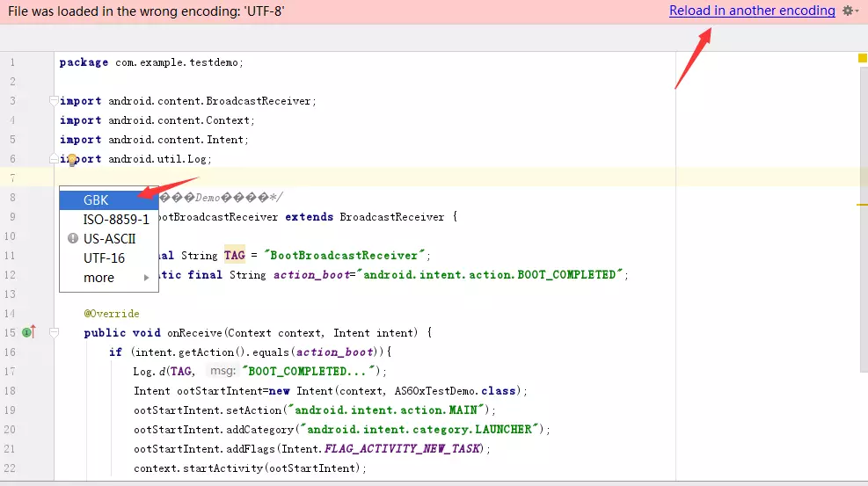Click BroadcastReceiver after extends on line 9
The width and height of the screenshot is (868, 486).
pyautogui.click(x=392, y=217)
